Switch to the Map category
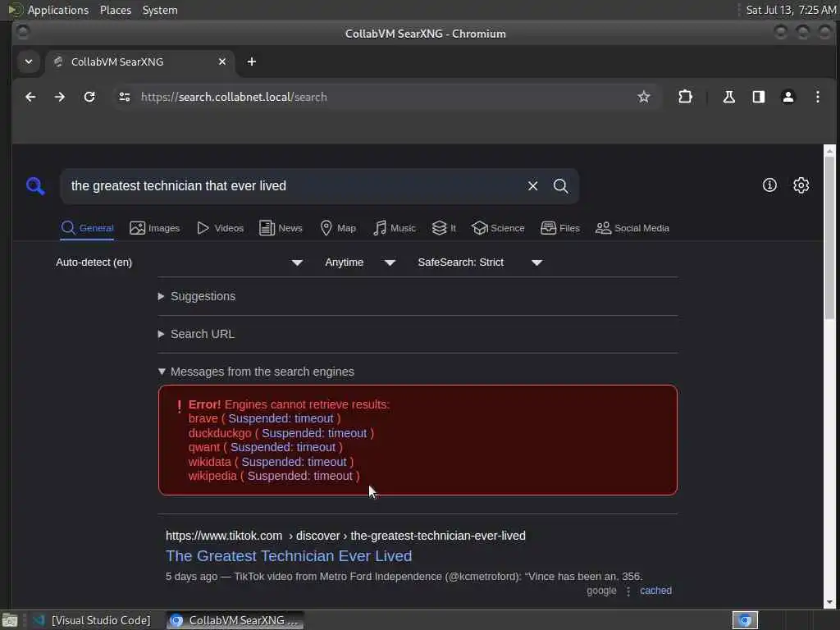The width and height of the screenshot is (840, 630). [338, 228]
